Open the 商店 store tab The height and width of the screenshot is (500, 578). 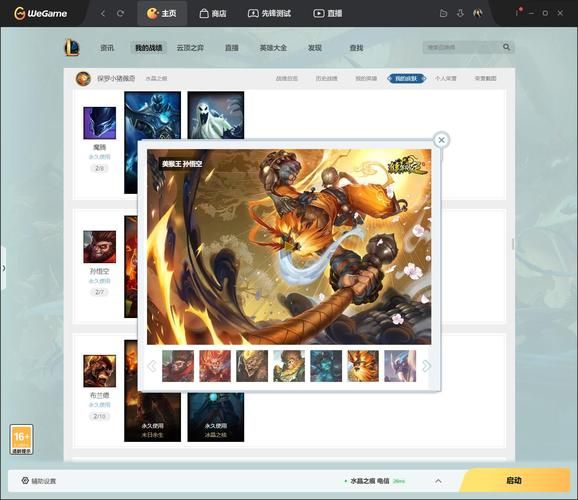point(213,14)
